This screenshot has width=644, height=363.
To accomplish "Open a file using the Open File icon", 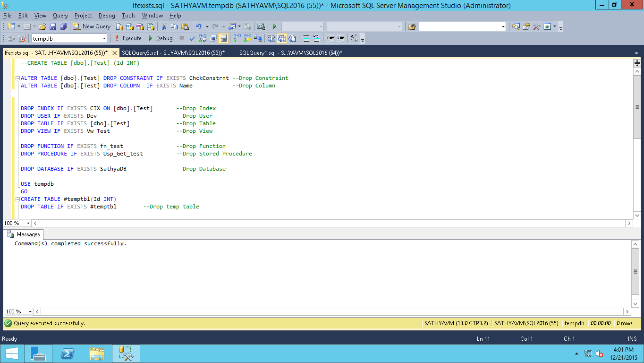I will click(41, 26).
